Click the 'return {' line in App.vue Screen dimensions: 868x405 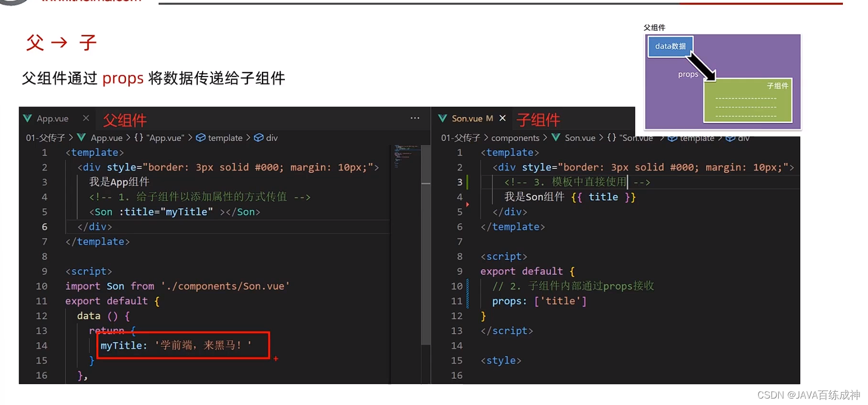click(112, 331)
